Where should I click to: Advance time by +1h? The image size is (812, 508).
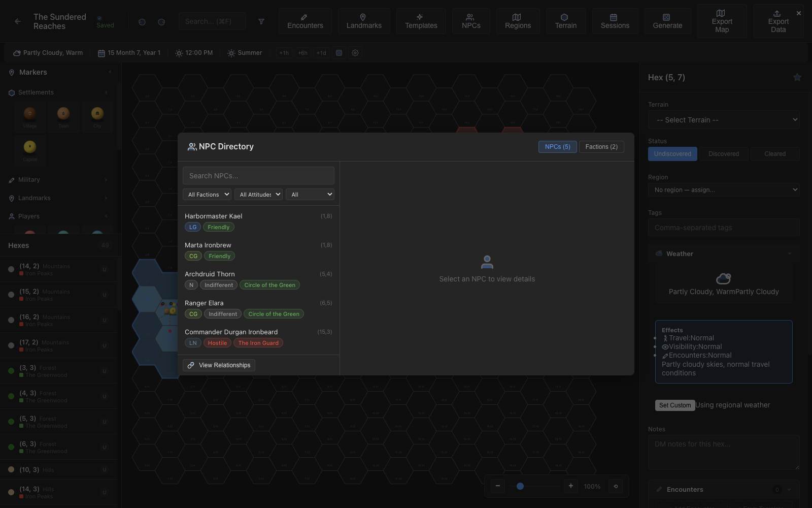tap(284, 53)
